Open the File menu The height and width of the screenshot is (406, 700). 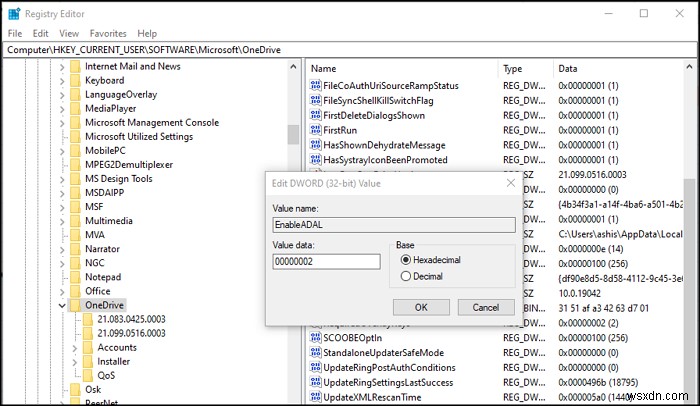tap(15, 33)
